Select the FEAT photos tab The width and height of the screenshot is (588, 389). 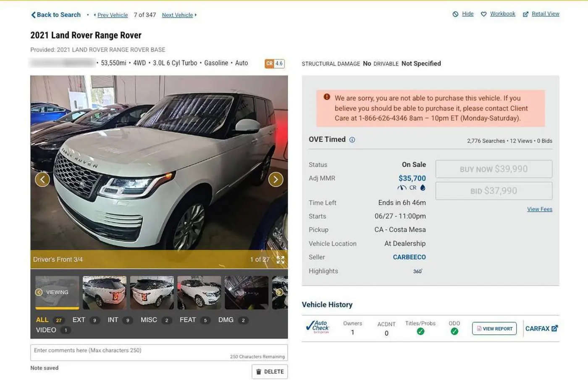(195, 320)
